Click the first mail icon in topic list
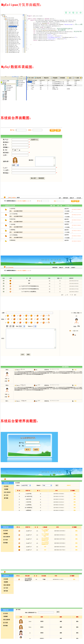 4,280
